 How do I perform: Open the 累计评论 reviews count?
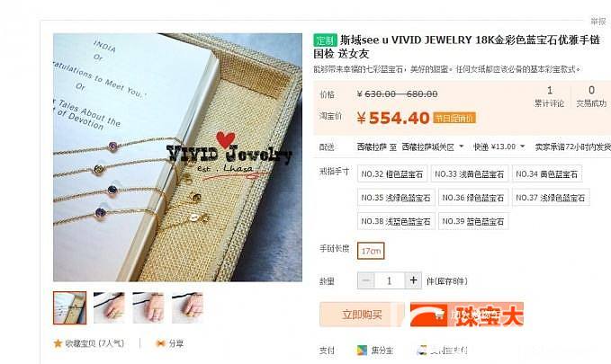(550, 96)
